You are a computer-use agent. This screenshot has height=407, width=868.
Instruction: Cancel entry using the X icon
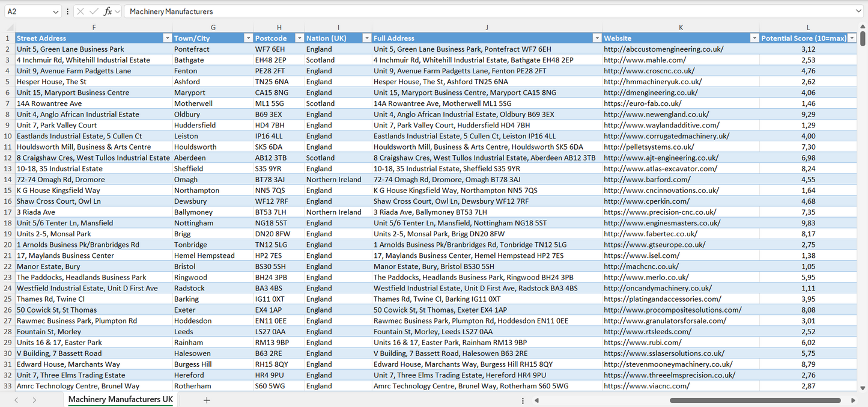click(x=80, y=11)
